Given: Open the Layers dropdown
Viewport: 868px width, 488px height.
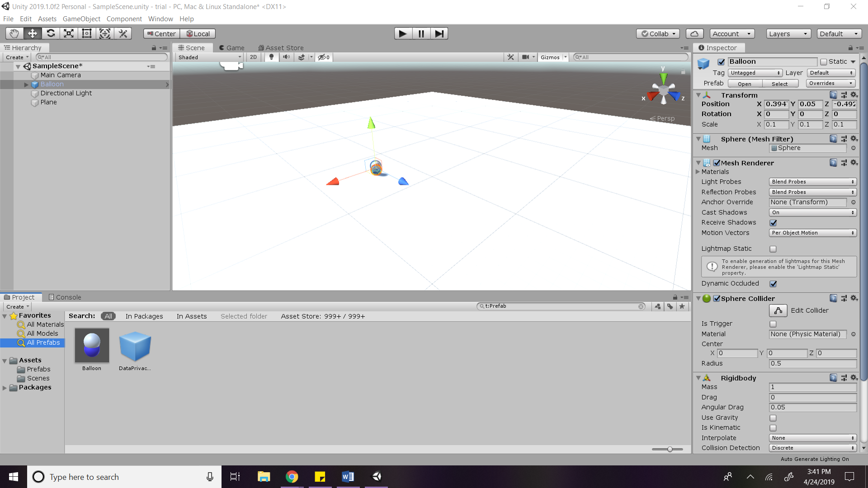Looking at the screenshot, I should (788, 34).
